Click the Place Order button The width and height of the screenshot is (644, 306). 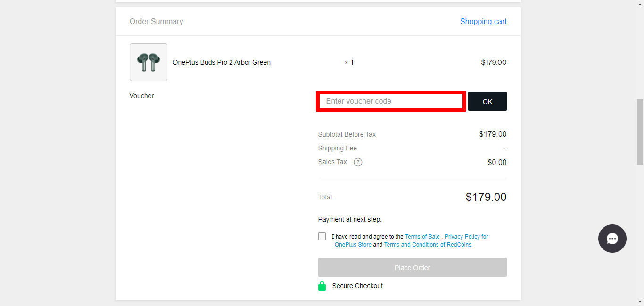pyautogui.click(x=413, y=267)
